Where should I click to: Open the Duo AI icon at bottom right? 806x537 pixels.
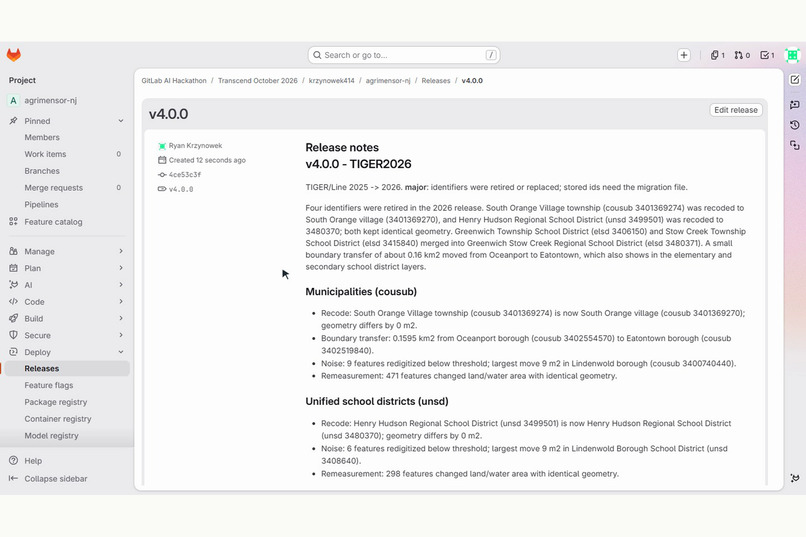[795, 478]
